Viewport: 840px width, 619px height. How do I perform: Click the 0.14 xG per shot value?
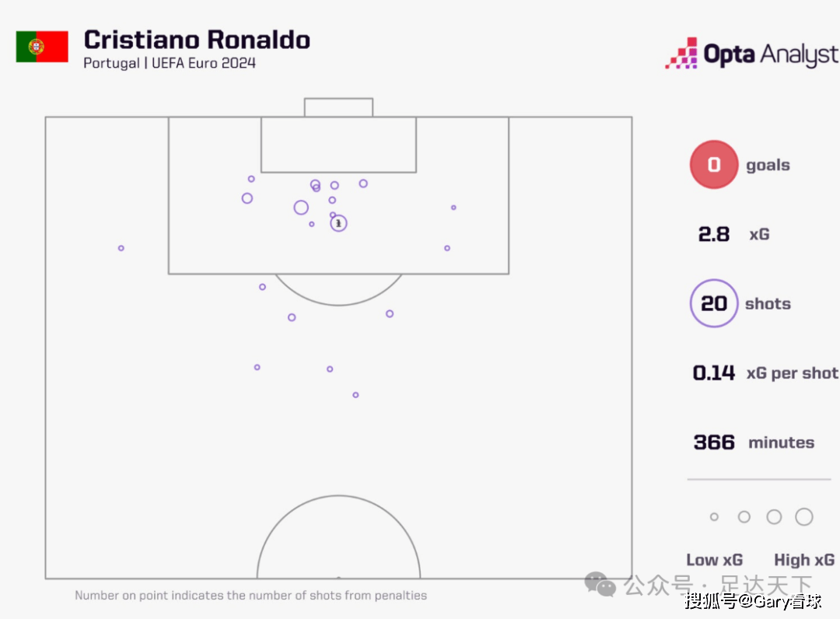[714, 373]
